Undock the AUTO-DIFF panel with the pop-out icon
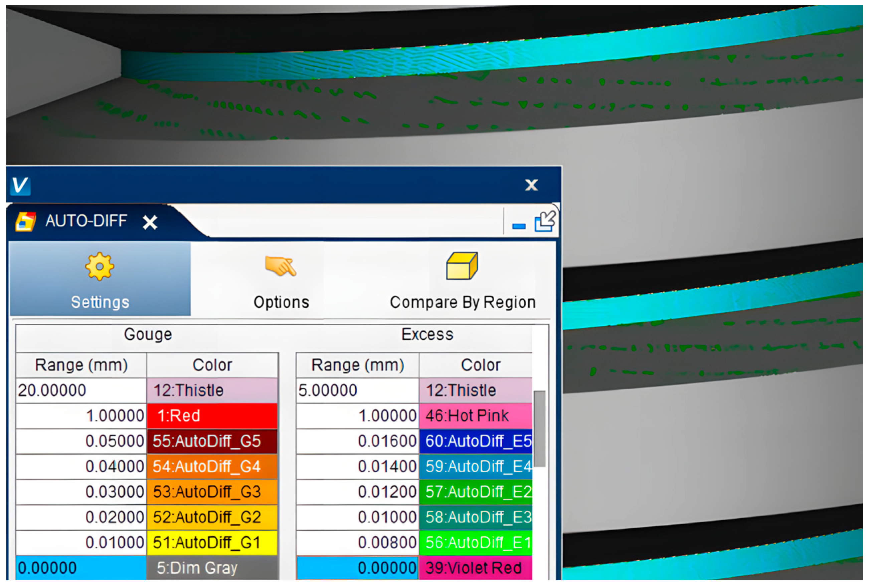Viewport: 870px width, 588px height. click(x=545, y=222)
